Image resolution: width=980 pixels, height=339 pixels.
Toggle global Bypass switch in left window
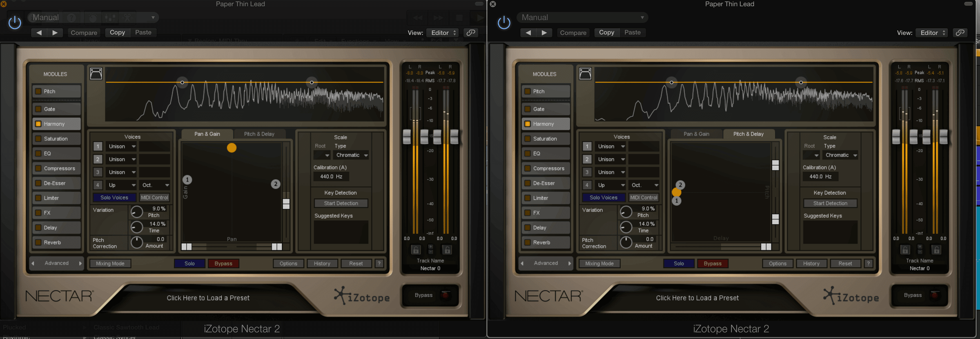[x=445, y=295]
